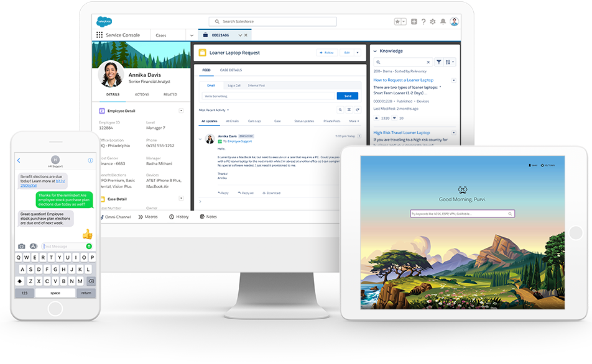Open the Favorites list dropdown

point(404,22)
